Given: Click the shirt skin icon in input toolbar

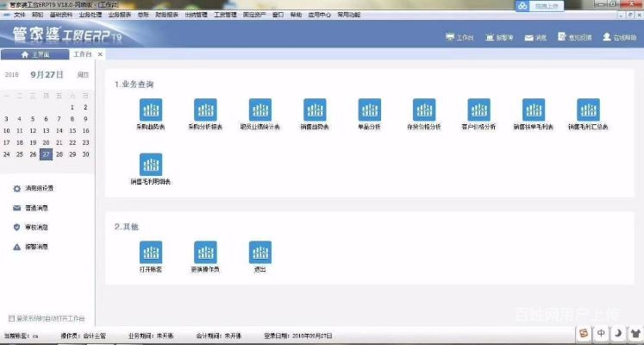Looking at the screenshot, I should pos(635,333).
